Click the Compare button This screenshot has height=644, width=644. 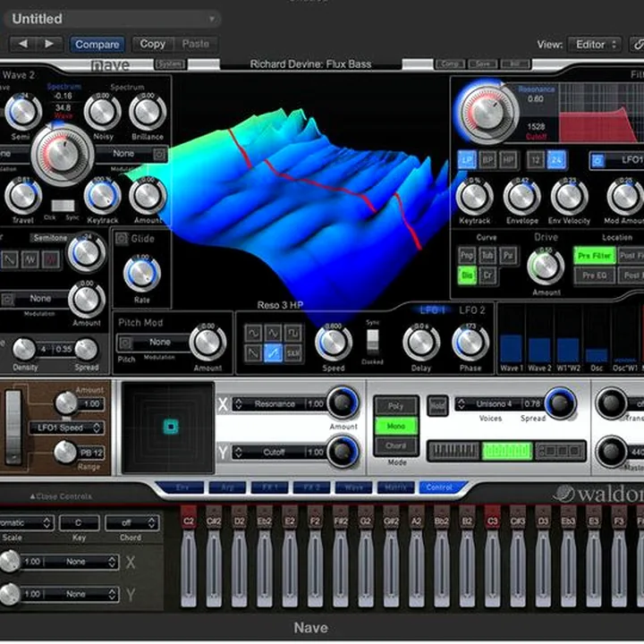tap(97, 45)
